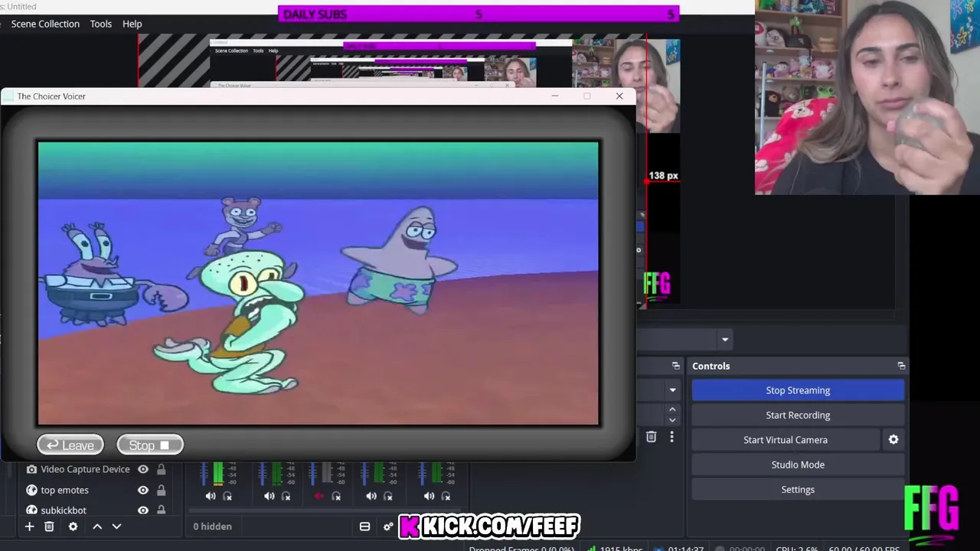Click Leave in The Choicer Voicer
The height and width of the screenshot is (551, 980).
click(x=70, y=445)
